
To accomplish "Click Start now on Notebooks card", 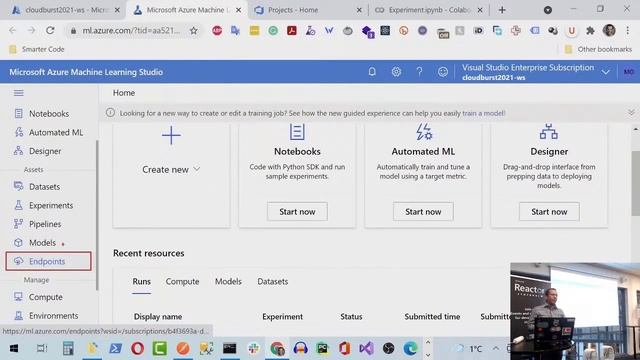I will tap(297, 211).
